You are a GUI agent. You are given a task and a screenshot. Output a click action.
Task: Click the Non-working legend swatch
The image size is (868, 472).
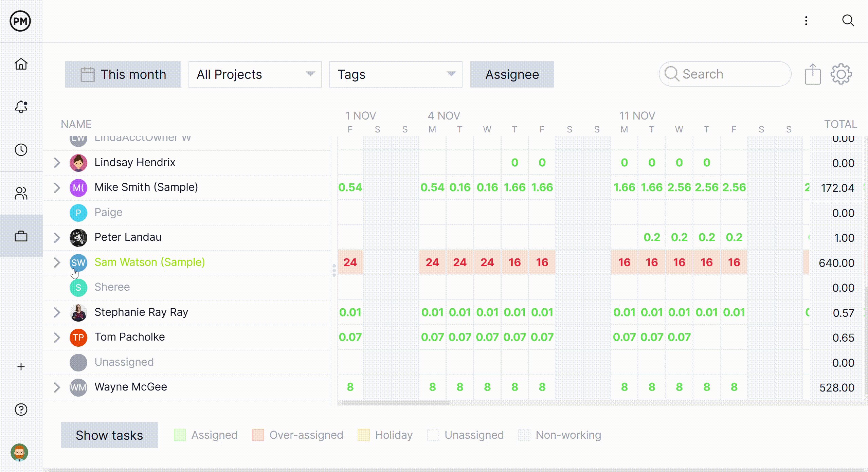(x=524, y=435)
